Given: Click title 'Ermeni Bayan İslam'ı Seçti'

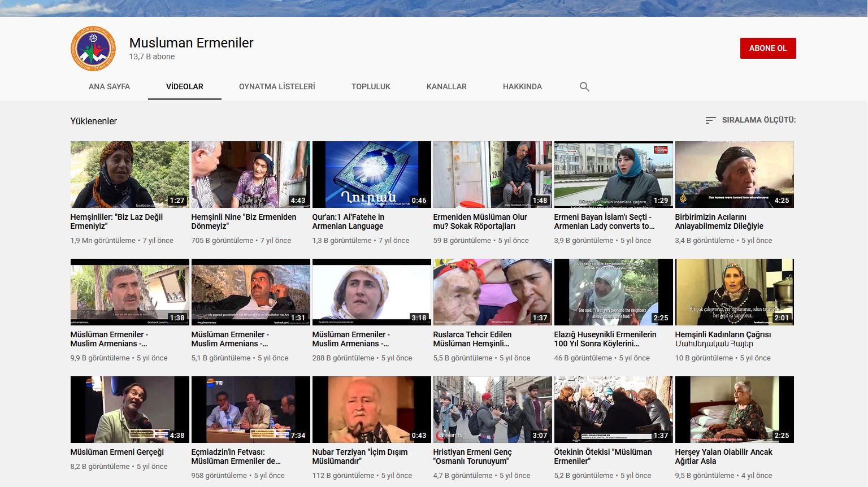Looking at the screenshot, I should click(x=604, y=221).
